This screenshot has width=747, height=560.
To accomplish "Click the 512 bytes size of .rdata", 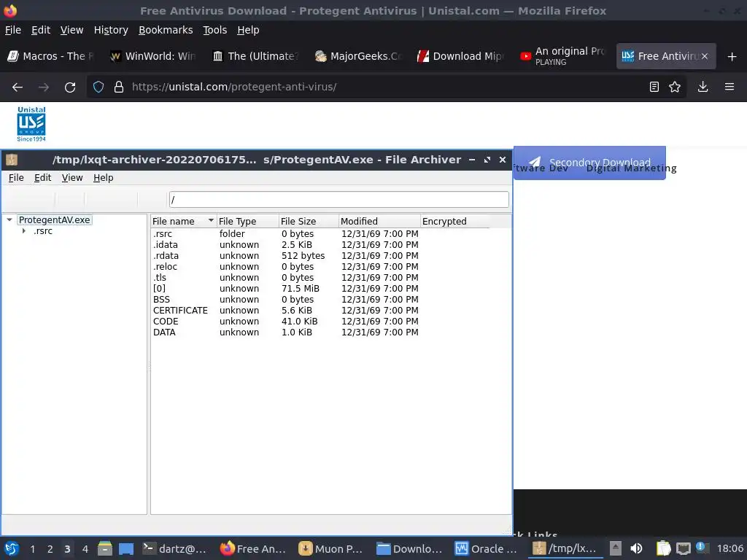I will [x=303, y=256].
